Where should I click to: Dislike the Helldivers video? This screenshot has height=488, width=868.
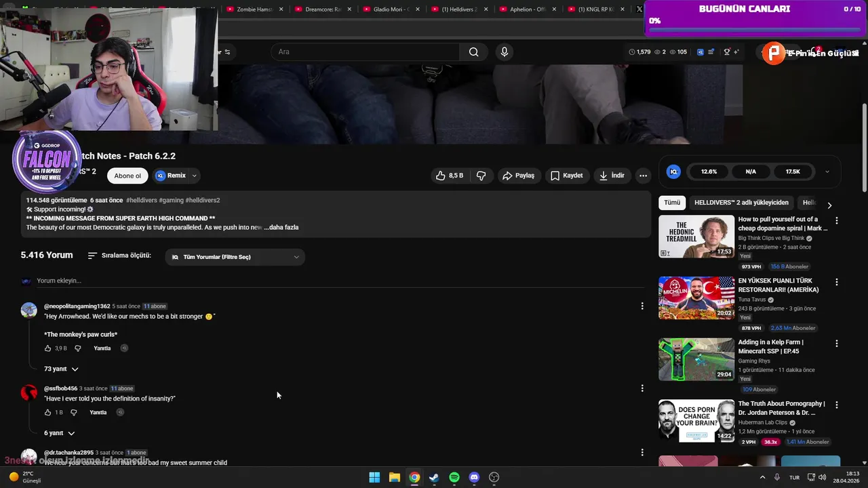coord(481,176)
